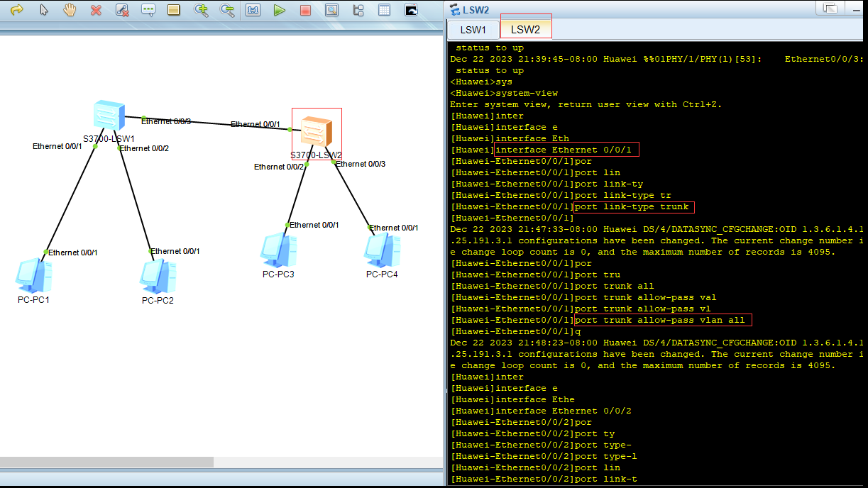868x488 pixels.
Task: Click the topology horizontal scrollbar thumb
Action: (x=106, y=462)
